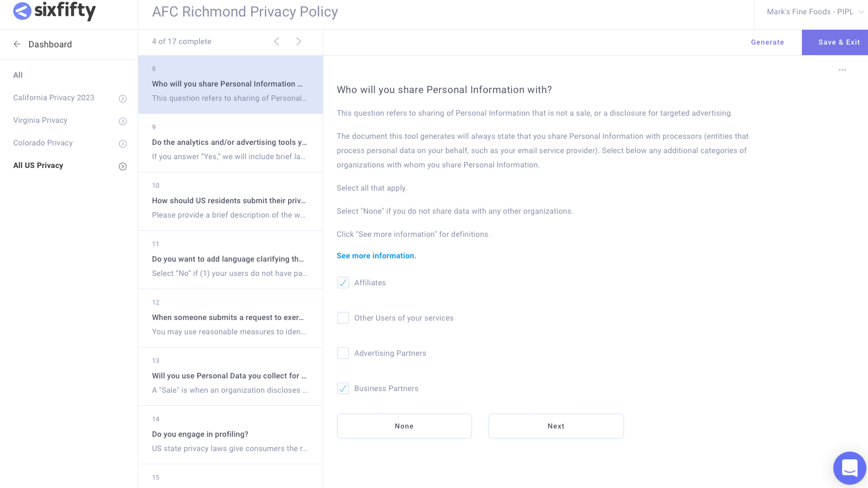Click circle arrow next to Virginia Privacy
The height and width of the screenshot is (488, 868).
tap(123, 121)
